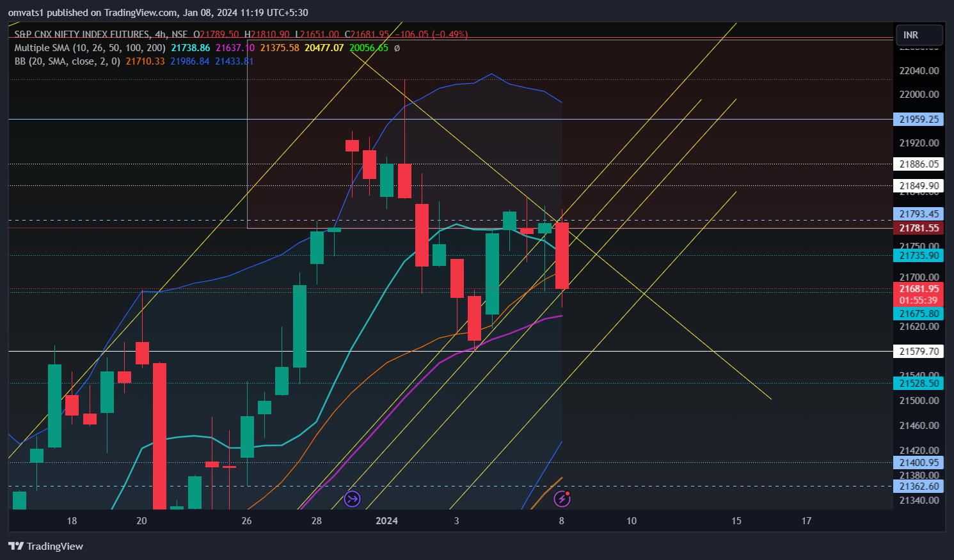Click date 15 on the time axis
The height and width of the screenshot is (560, 954).
click(x=736, y=521)
